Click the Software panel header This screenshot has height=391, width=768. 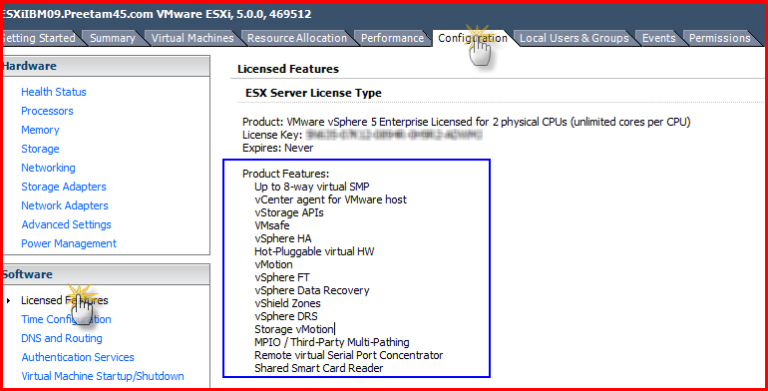click(x=105, y=274)
